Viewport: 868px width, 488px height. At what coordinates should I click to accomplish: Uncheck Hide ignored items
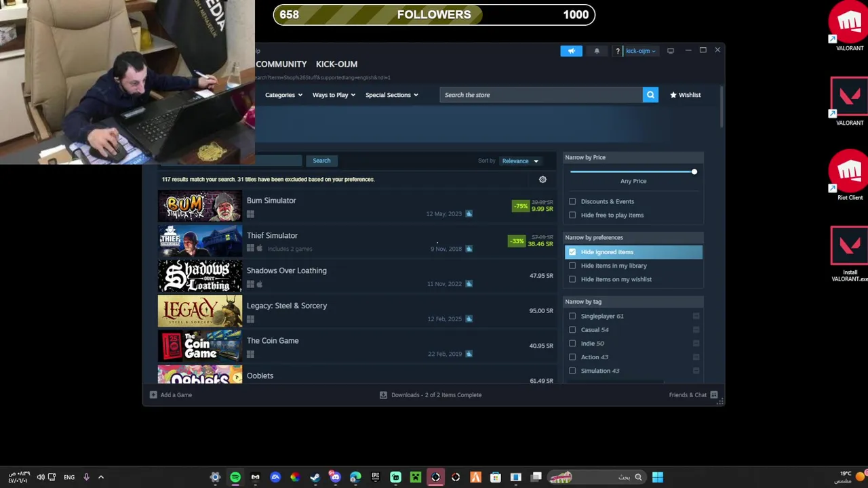(x=572, y=252)
